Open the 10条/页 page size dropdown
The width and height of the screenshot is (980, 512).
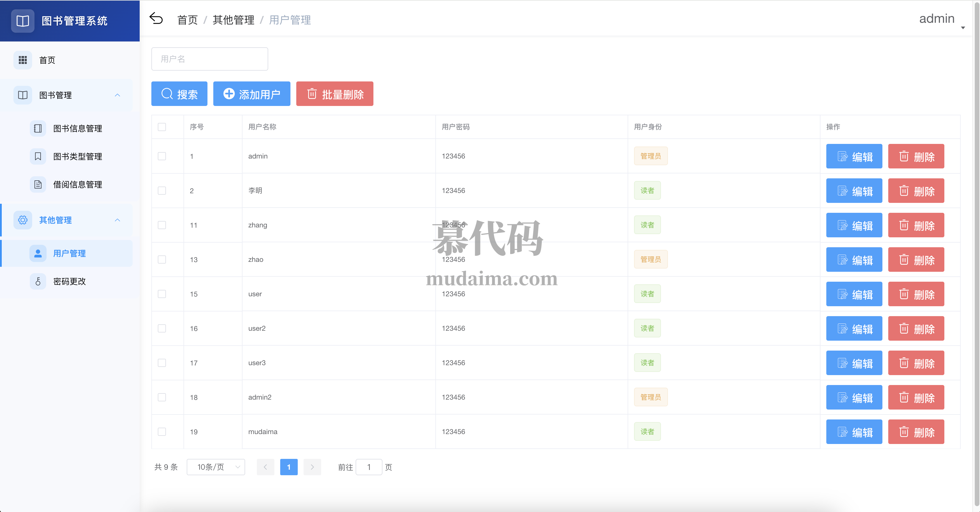[x=216, y=467]
